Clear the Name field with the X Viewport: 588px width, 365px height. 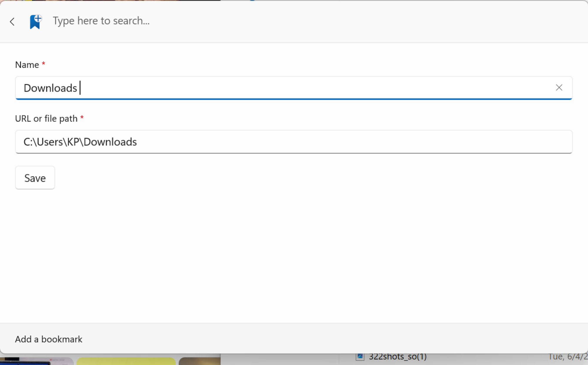click(x=559, y=88)
